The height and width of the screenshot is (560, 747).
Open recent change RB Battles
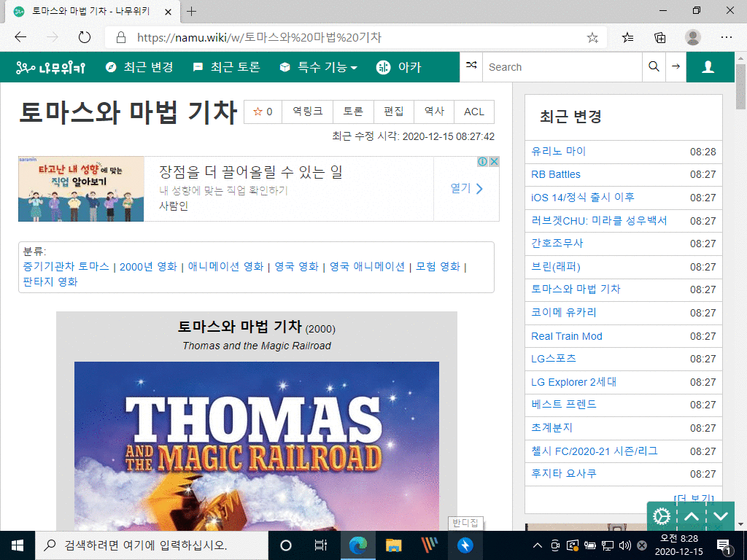555,174
